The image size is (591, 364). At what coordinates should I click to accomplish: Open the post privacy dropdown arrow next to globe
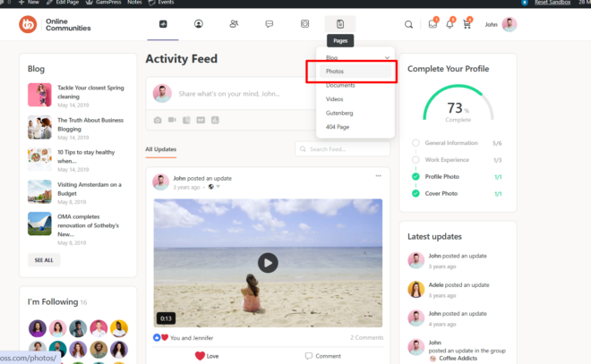(218, 187)
